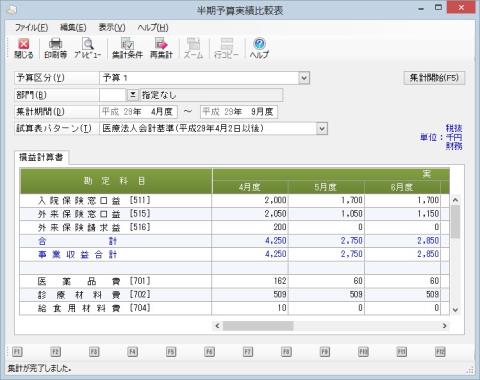Click the start period field 平成29年 4月度

click(x=138, y=112)
